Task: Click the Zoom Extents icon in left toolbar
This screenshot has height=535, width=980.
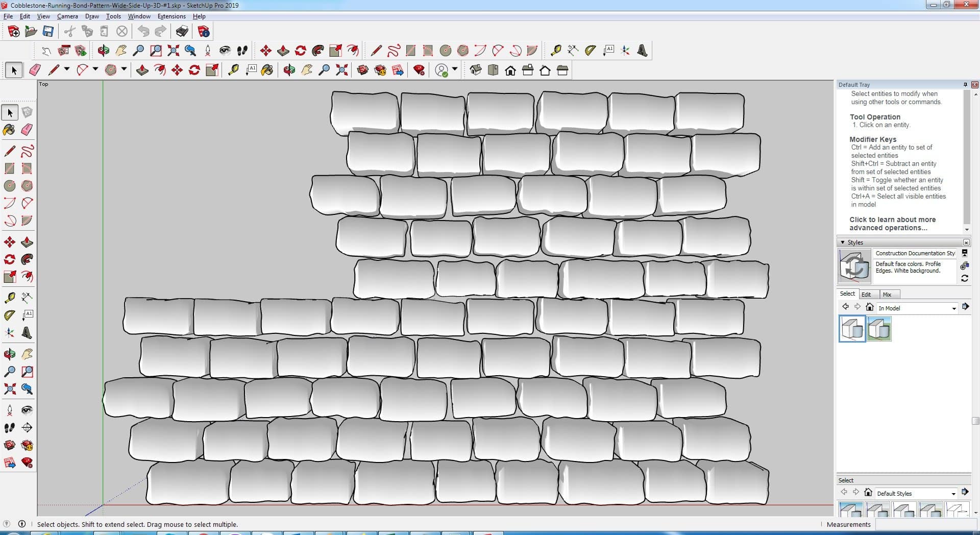Action: 9,389
